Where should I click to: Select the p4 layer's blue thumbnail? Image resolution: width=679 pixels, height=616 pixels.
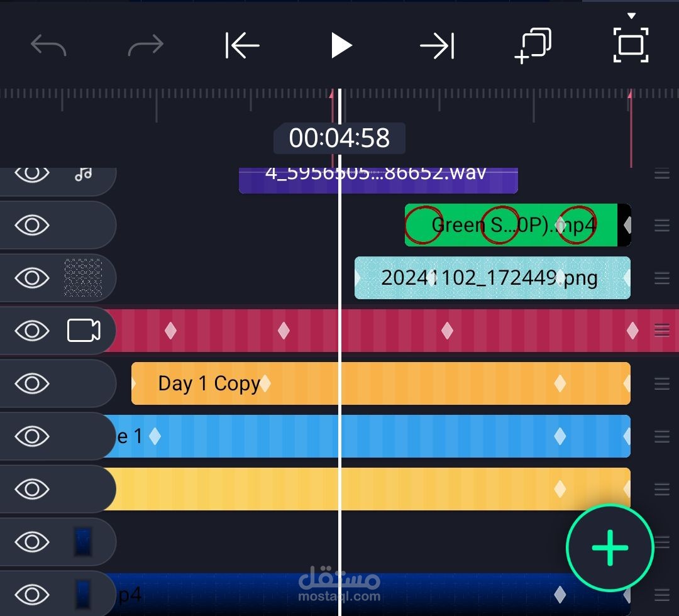(83, 595)
